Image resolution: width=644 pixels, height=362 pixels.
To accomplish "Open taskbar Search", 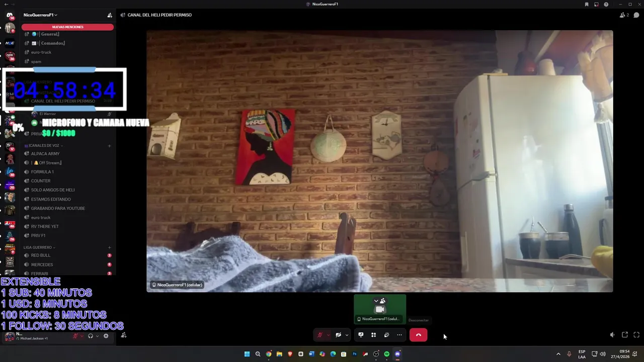I will point(258,354).
